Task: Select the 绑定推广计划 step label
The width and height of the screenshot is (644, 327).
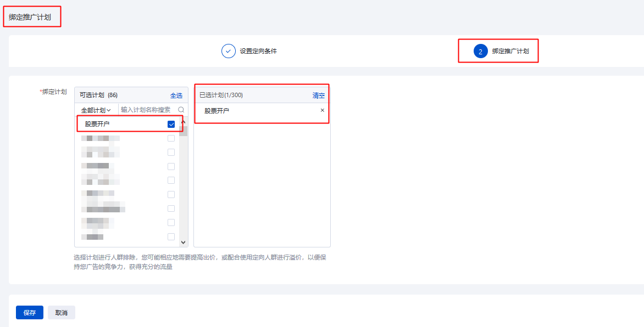Action: tap(510, 51)
